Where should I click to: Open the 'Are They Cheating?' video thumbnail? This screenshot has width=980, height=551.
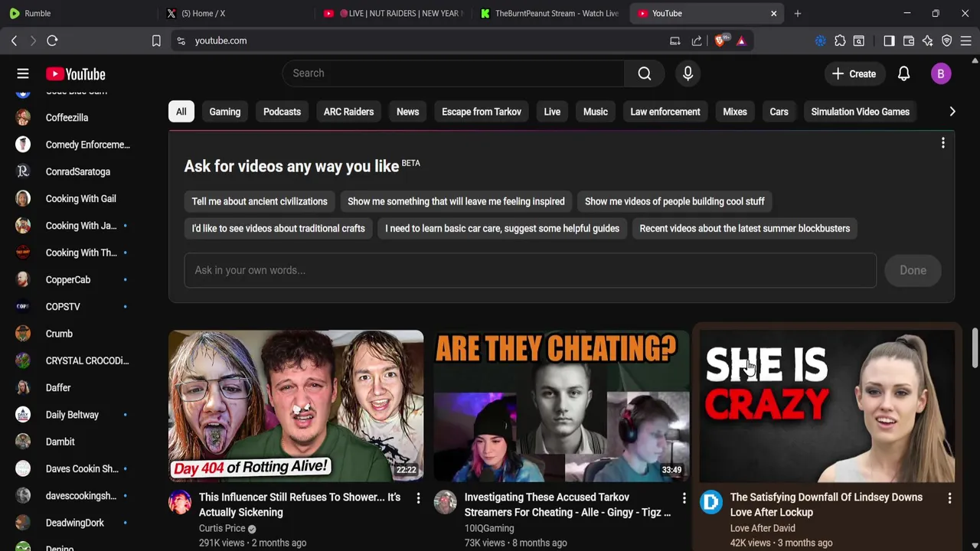[561, 406]
